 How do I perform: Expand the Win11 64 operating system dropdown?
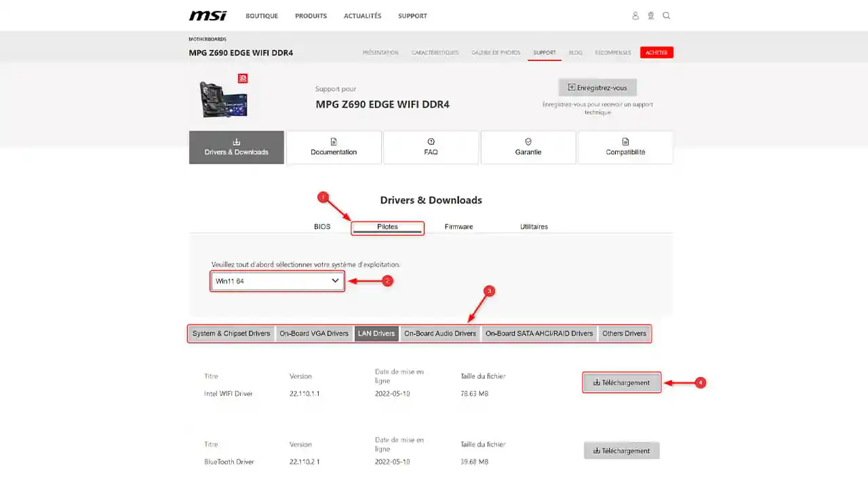tap(278, 281)
